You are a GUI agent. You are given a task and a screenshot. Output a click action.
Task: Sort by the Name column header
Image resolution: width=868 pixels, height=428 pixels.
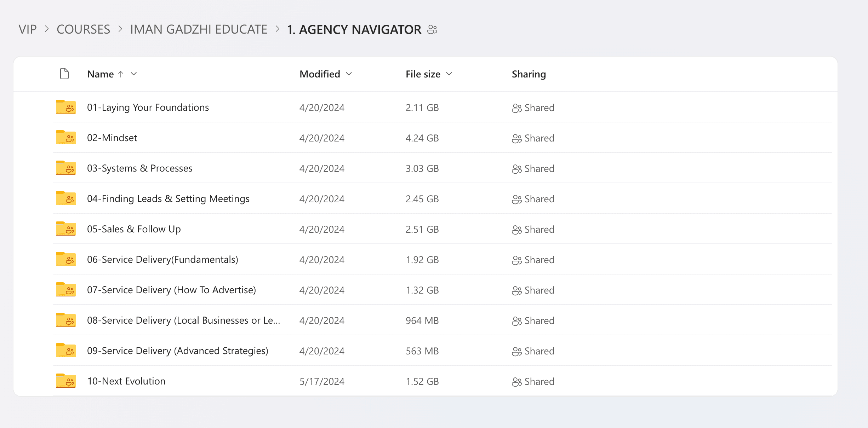coord(101,74)
